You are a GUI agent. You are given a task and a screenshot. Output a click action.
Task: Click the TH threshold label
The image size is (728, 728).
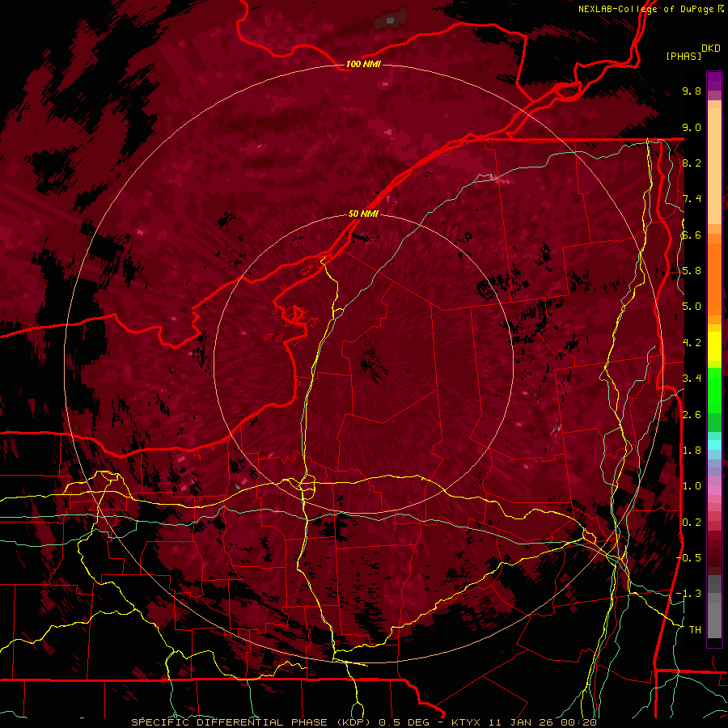[x=695, y=630]
